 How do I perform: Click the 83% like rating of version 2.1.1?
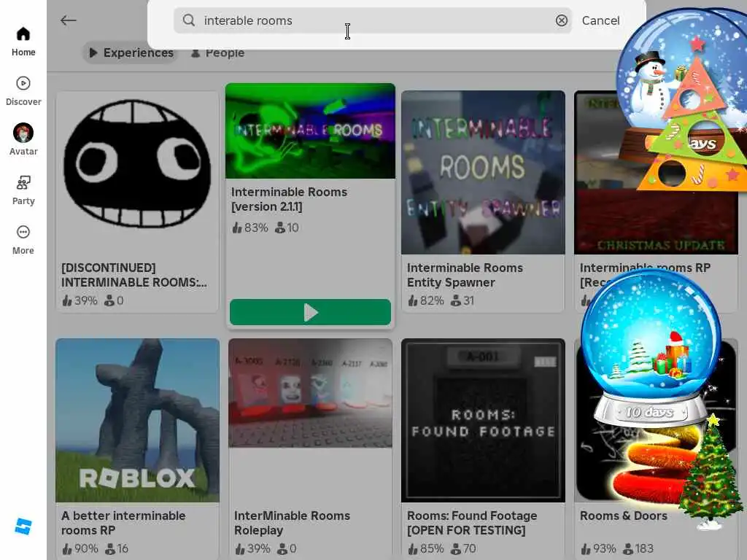click(250, 227)
